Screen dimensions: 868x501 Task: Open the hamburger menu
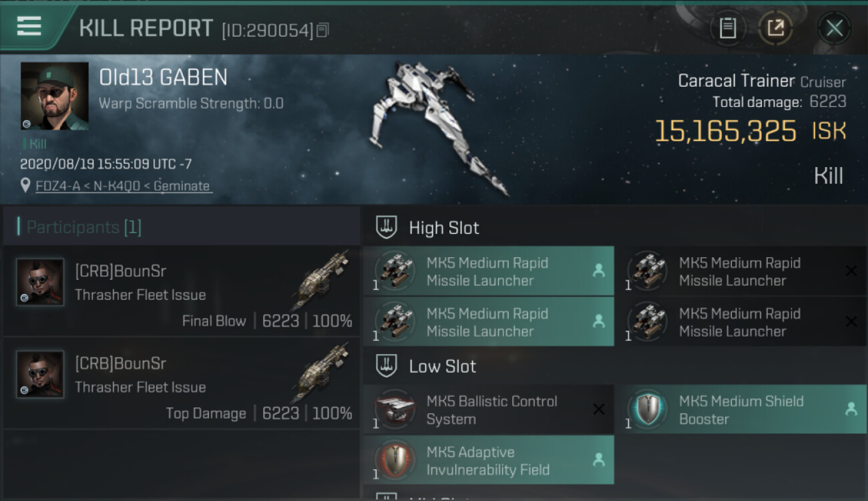pos(29,27)
